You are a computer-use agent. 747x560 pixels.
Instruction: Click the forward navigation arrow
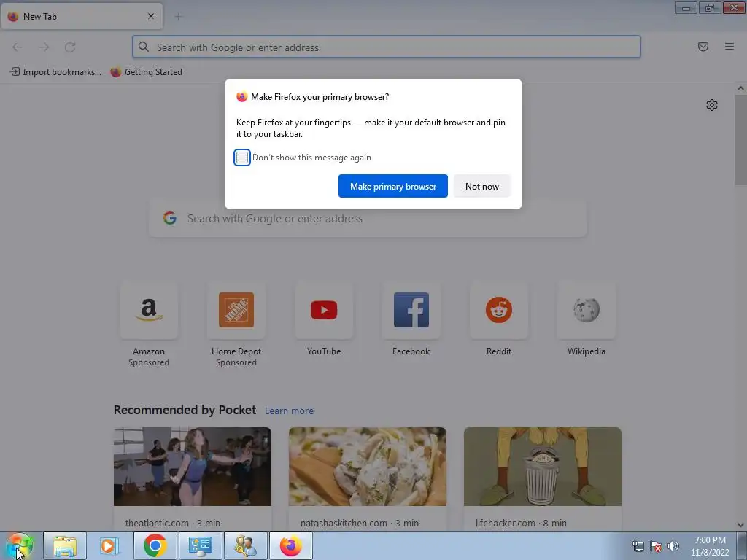(44, 47)
